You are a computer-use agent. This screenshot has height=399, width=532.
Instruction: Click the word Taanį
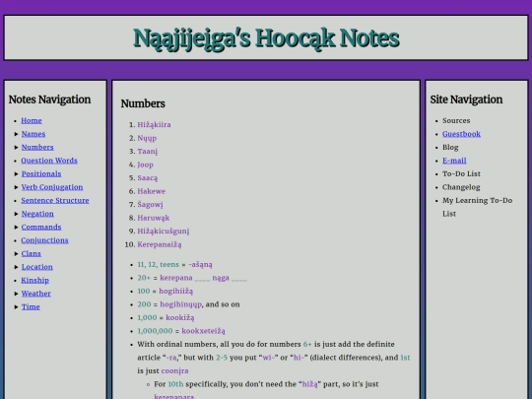[x=147, y=152]
